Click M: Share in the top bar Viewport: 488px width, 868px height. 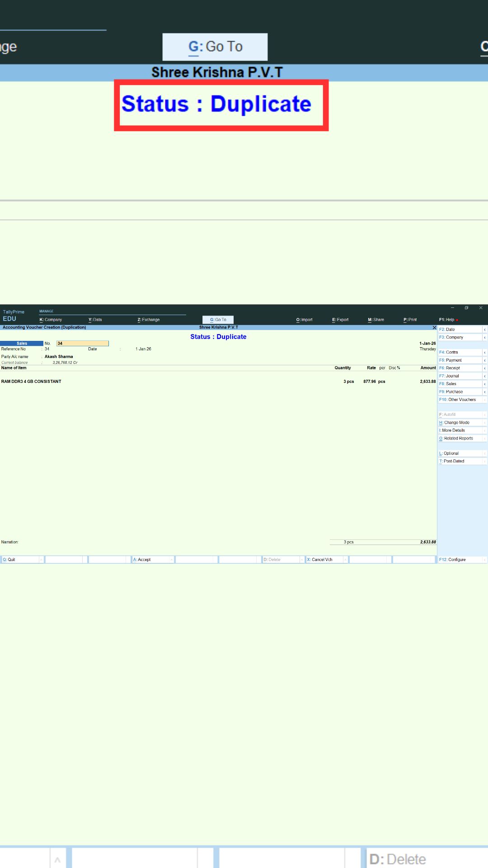click(375, 320)
